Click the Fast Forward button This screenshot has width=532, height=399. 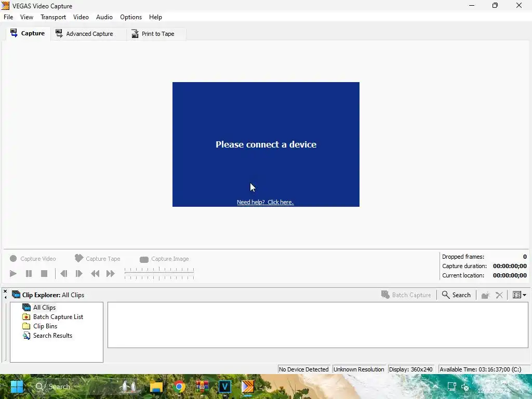tap(111, 273)
